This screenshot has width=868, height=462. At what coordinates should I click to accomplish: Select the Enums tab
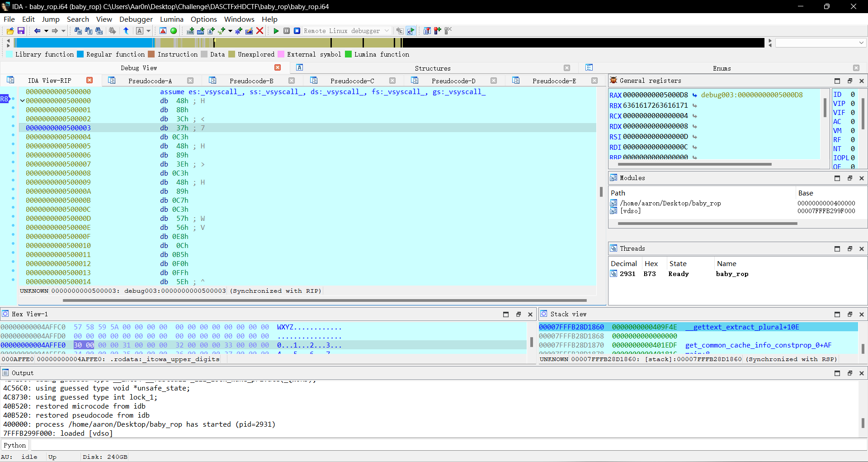722,68
